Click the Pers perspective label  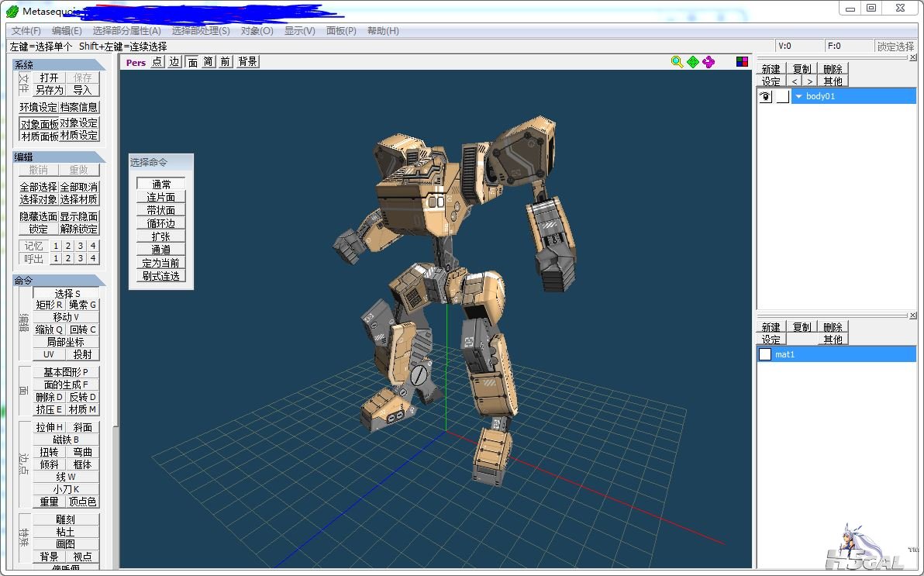click(136, 63)
